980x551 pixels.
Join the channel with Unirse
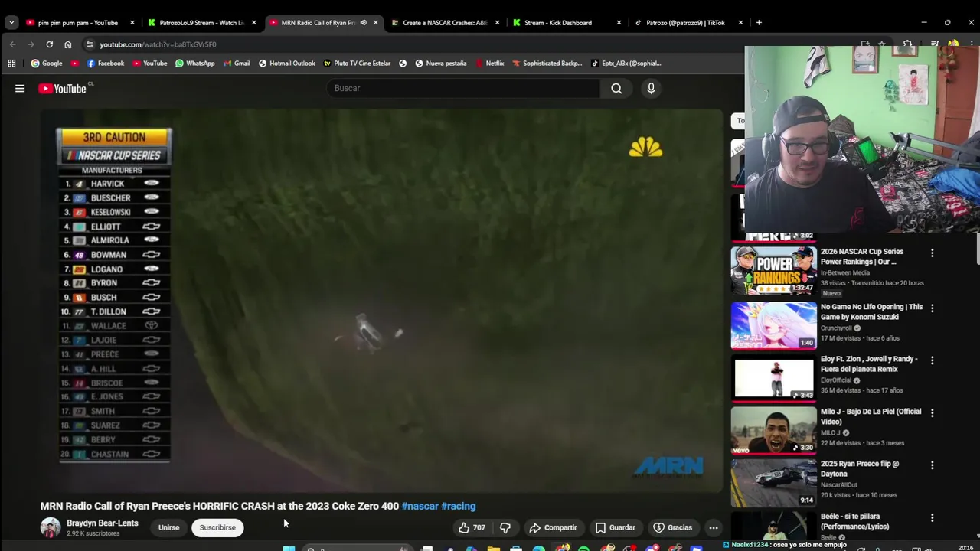tap(168, 527)
